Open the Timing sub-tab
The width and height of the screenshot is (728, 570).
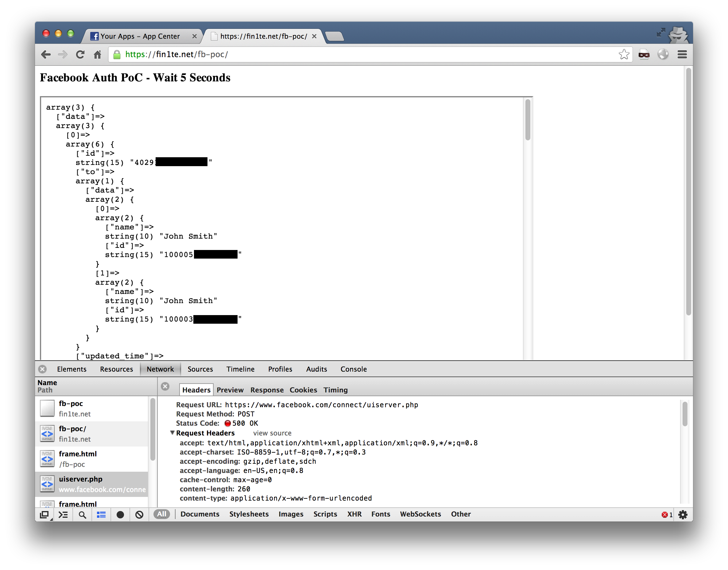click(335, 389)
